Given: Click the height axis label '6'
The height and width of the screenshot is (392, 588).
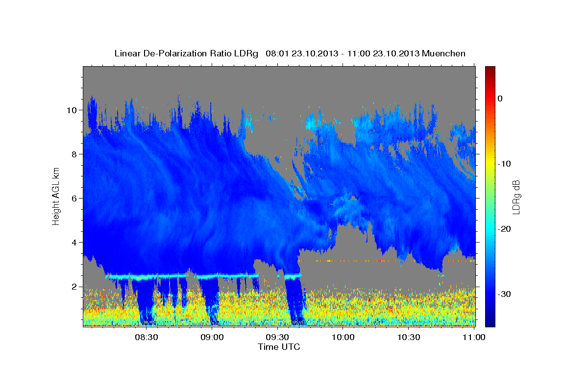Looking at the screenshot, I should click(74, 198).
